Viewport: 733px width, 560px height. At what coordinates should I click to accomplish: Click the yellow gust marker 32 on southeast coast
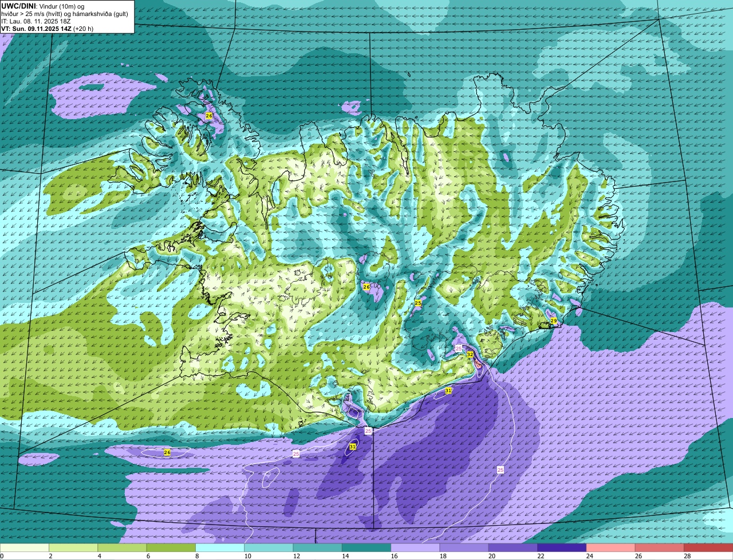coord(470,354)
